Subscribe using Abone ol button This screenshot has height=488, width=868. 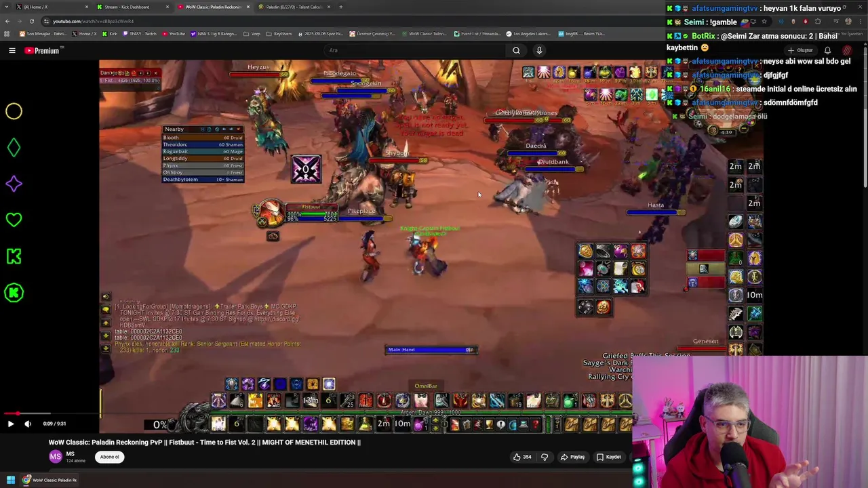click(x=109, y=457)
